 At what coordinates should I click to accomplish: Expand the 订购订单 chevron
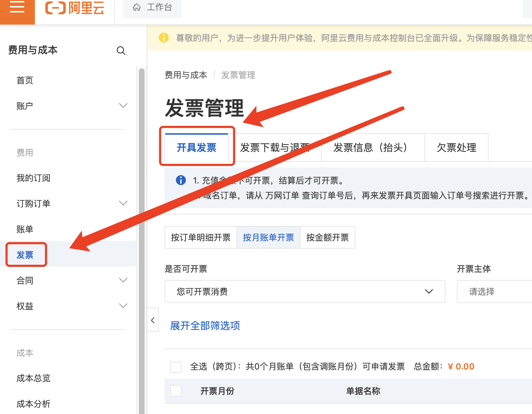tap(123, 203)
